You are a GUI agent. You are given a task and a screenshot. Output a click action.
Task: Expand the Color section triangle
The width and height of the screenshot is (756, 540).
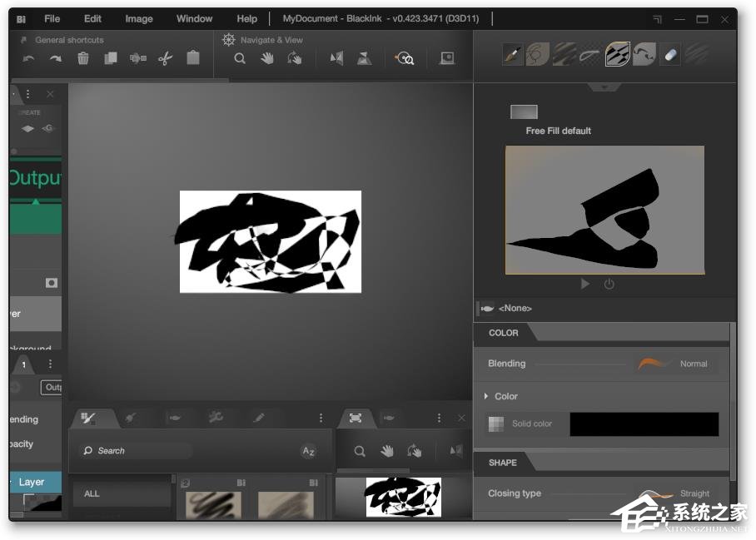pos(486,396)
